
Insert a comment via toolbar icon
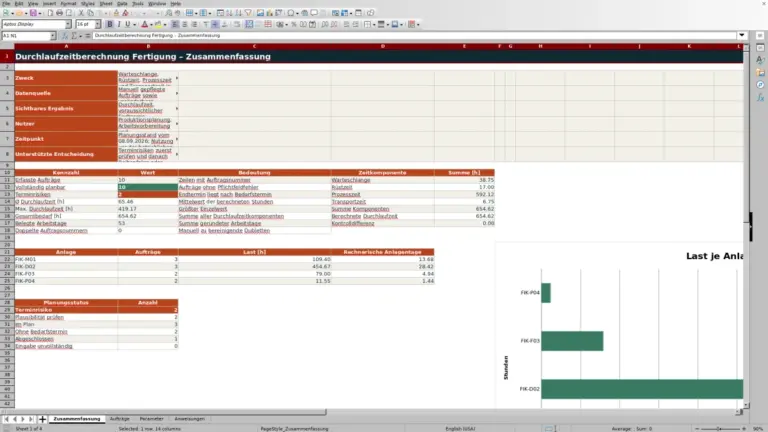click(x=314, y=13)
